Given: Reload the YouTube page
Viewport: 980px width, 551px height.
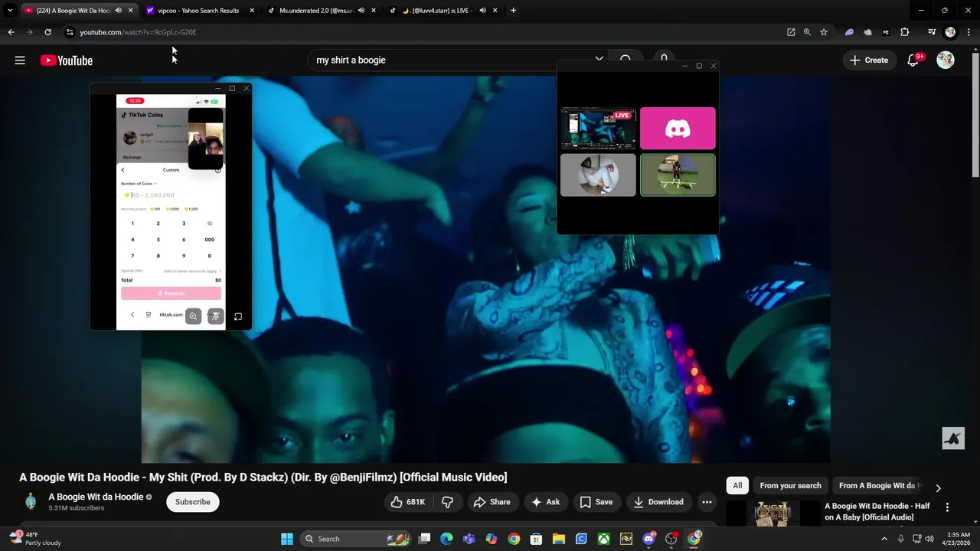Looking at the screenshot, I should pyautogui.click(x=47, y=32).
